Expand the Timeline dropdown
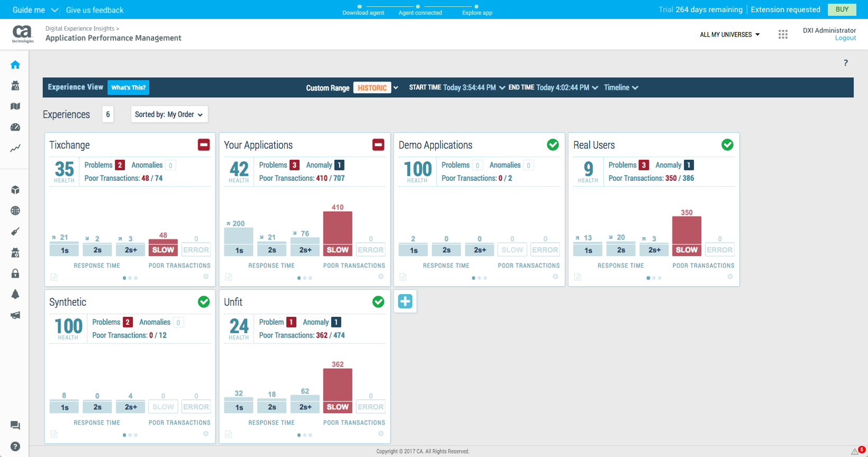Viewport: 868px width, 457px height. coord(621,88)
